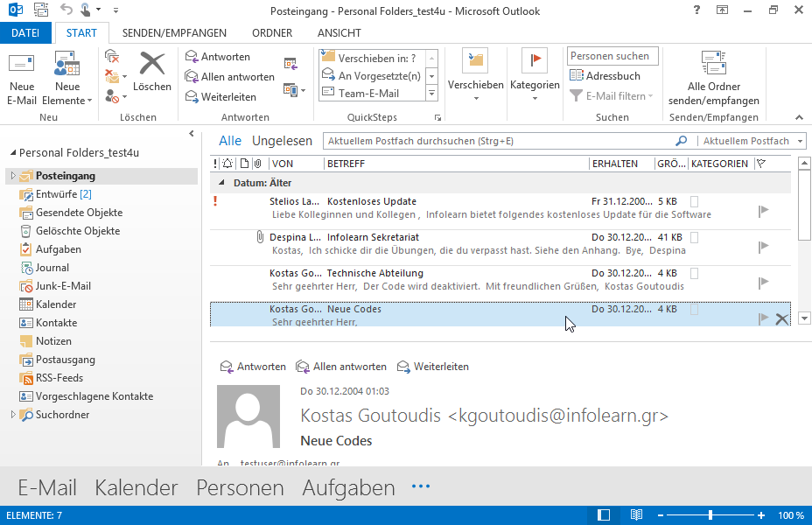Toggle category box for Infolearn Sekretariat email
Screen dimensions: 812x525
[695, 237]
